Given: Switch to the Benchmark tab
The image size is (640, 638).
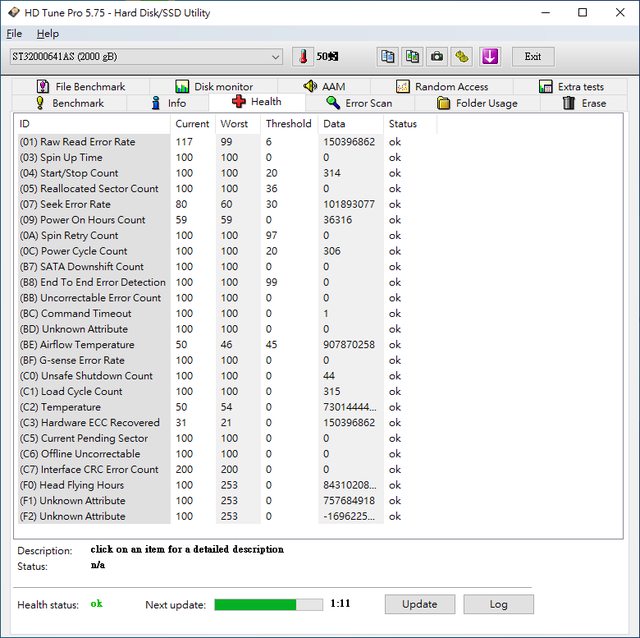Looking at the screenshot, I should pos(68,103).
